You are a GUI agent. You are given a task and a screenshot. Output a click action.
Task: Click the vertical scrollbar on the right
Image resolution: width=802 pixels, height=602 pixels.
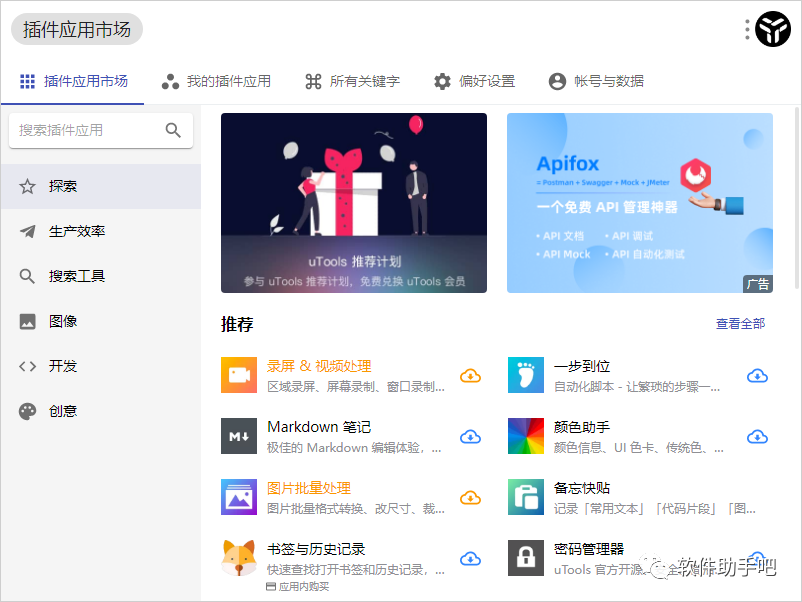pos(797,198)
